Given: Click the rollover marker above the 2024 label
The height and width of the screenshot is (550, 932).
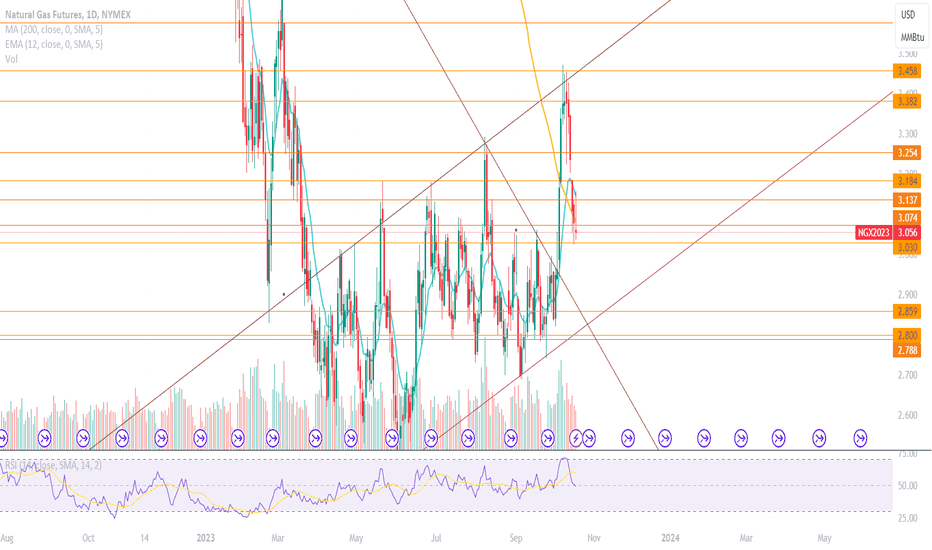Looking at the screenshot, I should click(x=665, y=439).
